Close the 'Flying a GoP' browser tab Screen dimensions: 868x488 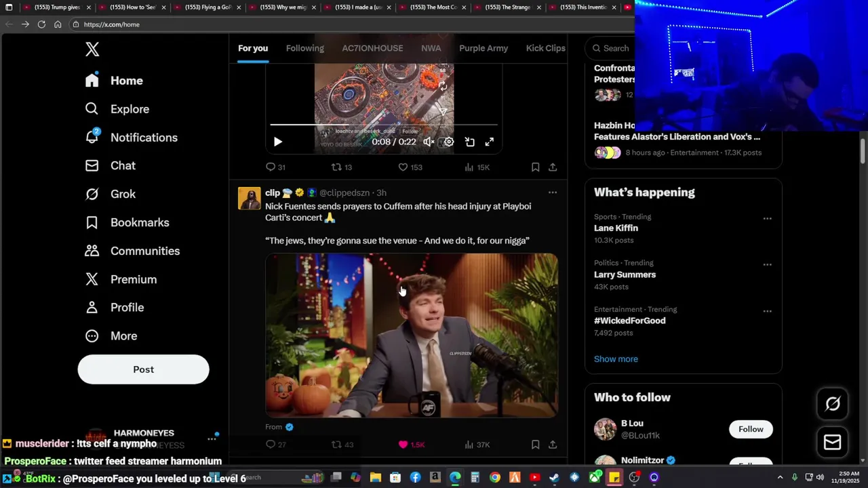click(x=239, y=7)
